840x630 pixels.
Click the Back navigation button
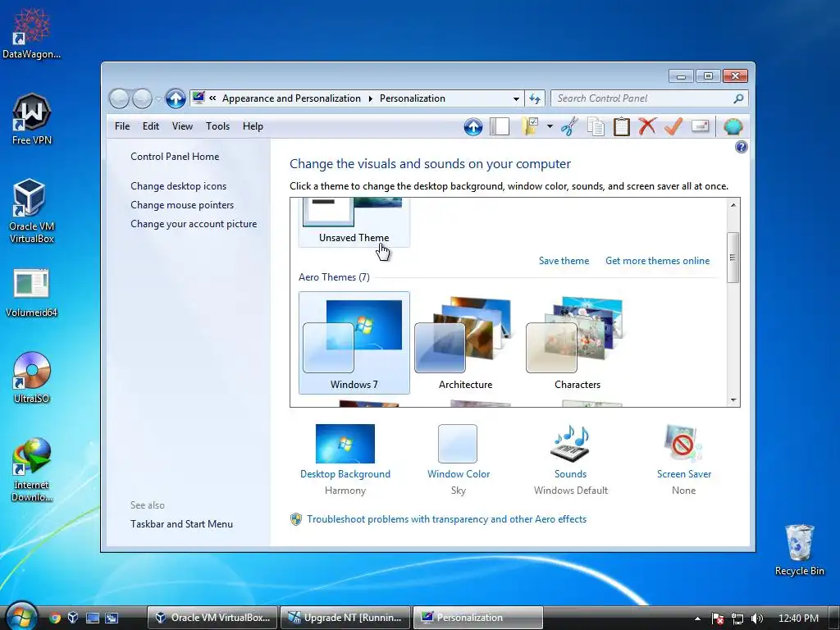[119, 98]
